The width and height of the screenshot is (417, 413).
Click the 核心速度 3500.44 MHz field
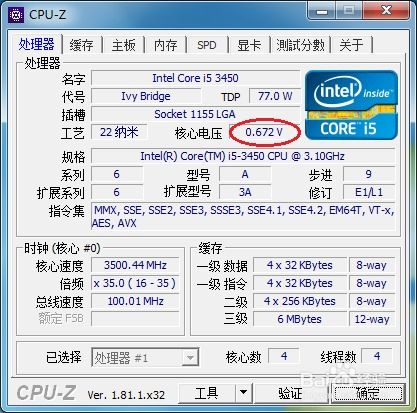(x=135, y=265)
